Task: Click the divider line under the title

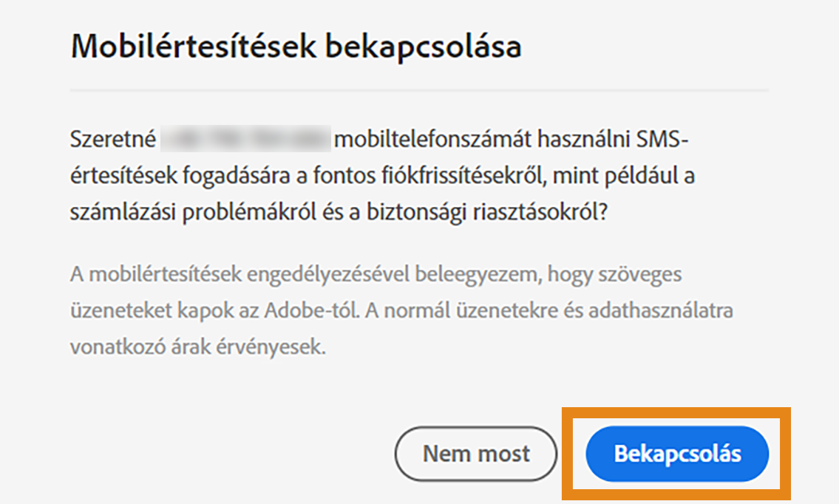Action: (x=418, y=89)
